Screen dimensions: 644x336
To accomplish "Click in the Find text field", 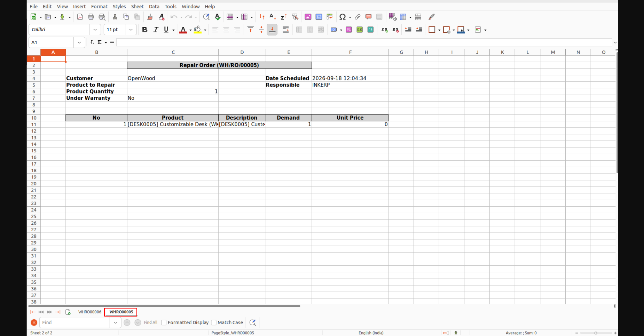I will 75,322.
